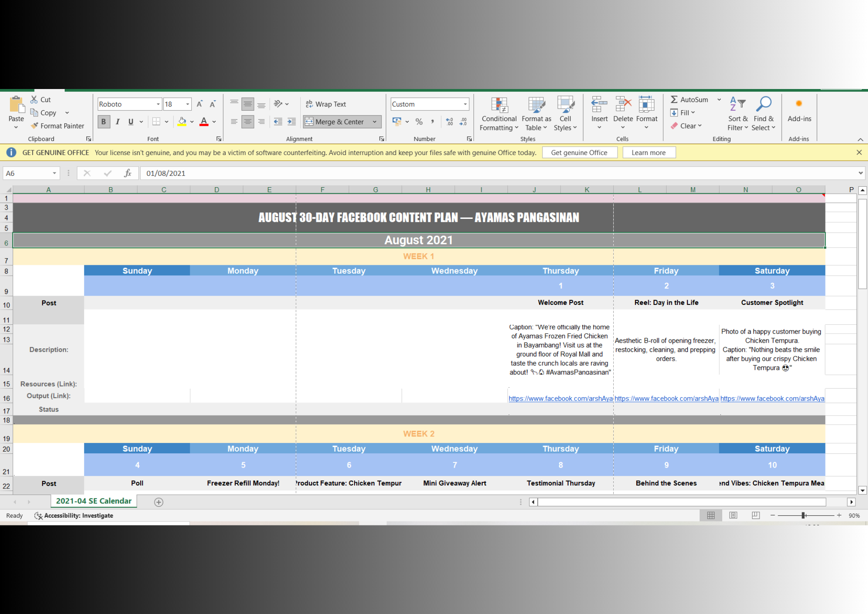This screenshot has width=868, height=614.
Task: Click the Learn more button
Action: (x=649, y=152)
